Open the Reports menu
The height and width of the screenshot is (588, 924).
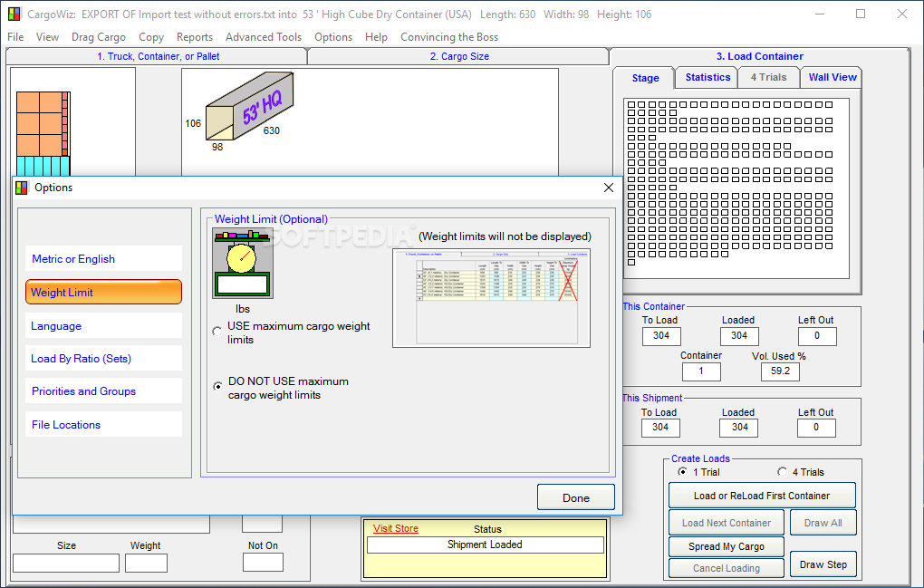tap(195, 37)
